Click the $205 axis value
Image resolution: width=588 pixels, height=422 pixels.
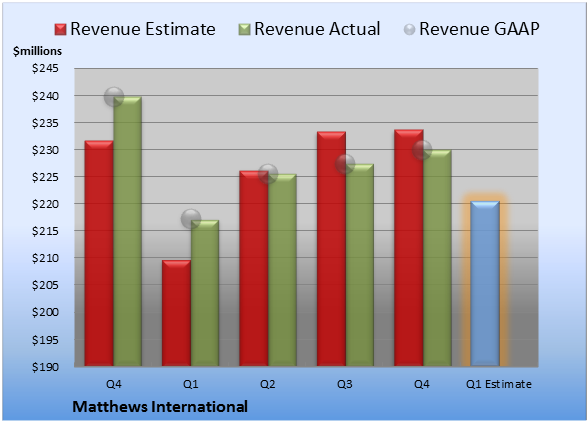(45, 285)
